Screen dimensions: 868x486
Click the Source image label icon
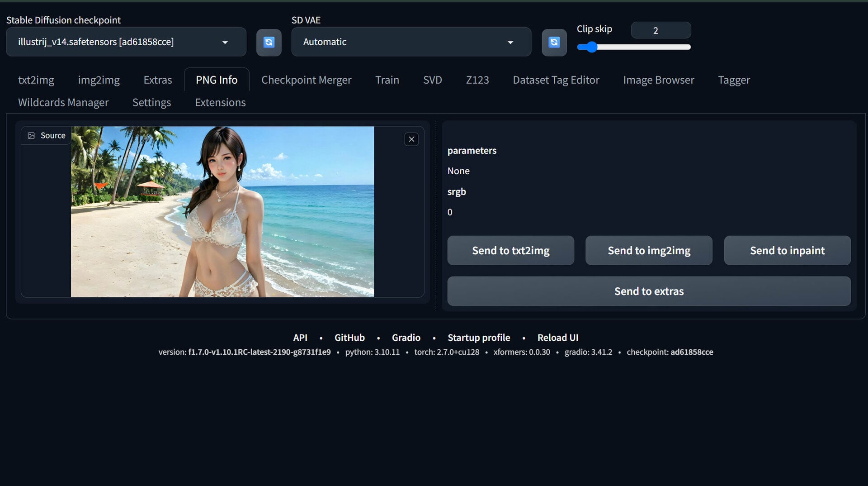tap(31, 136)
